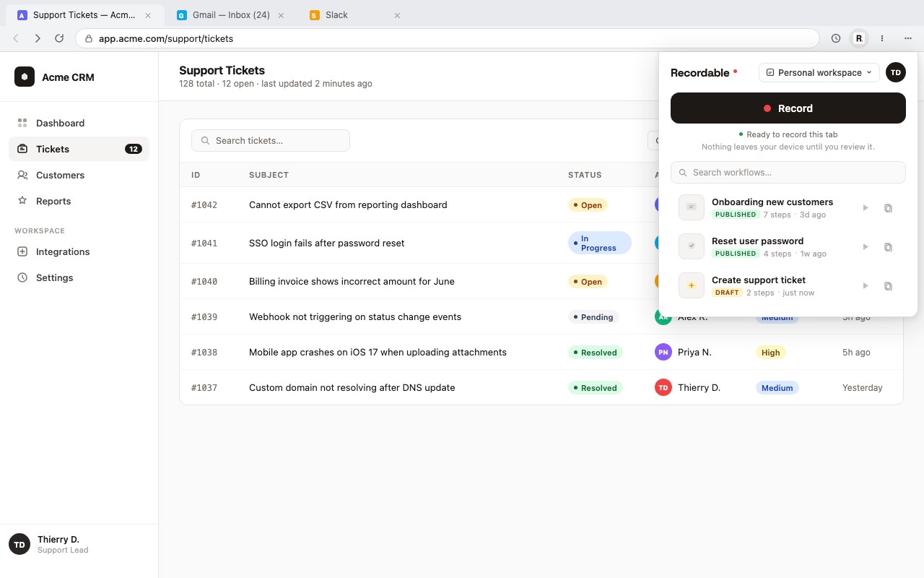The width and height of the screenshot is (924, 578).
Task: Click Onboarding new customers workflow thumbnail icon
Action: point(692,207)
